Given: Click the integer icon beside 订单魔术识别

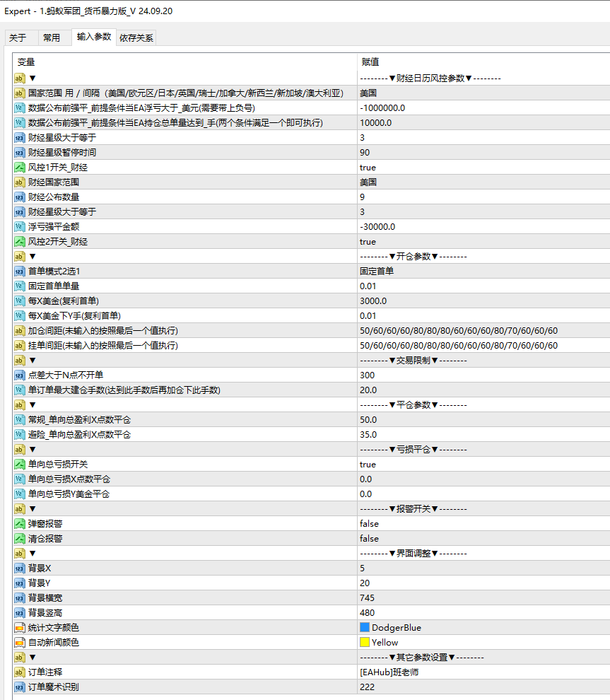Looking at the screenshot, I should [x=19, y=687].
